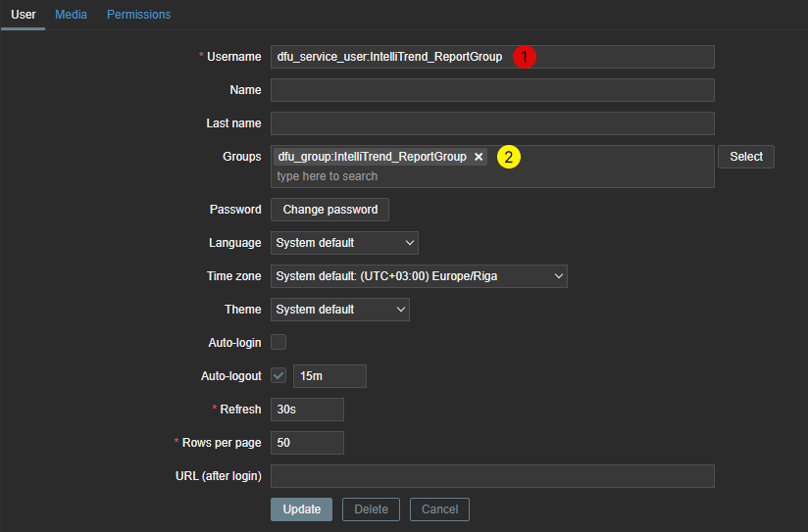Viewport: 808px width, 532px height.
Task: Remove dfu_group:IntelliTrend_ReportGroup tag with x icon
Action: [x=479, y=157]
